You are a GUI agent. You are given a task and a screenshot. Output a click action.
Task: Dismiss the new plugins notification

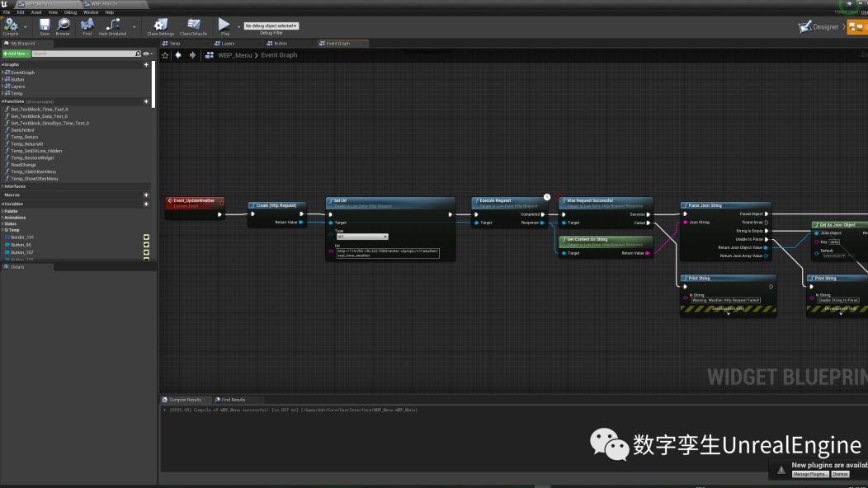tap(840, 474)
